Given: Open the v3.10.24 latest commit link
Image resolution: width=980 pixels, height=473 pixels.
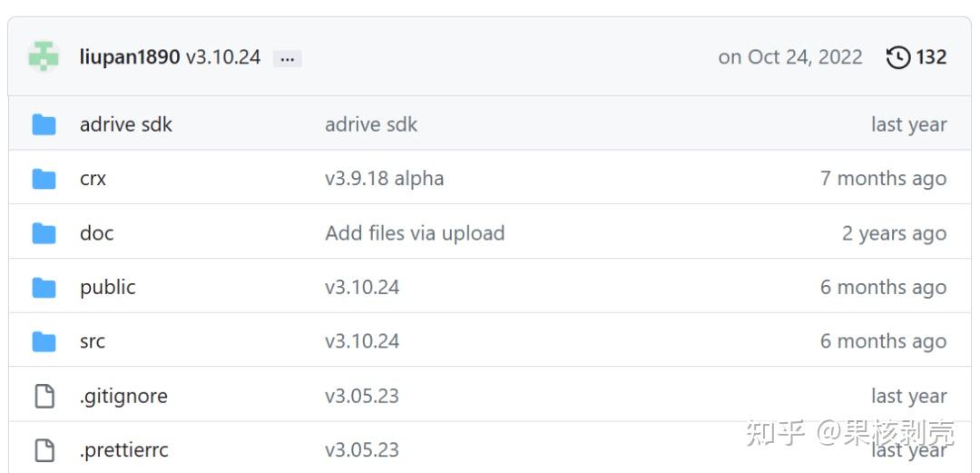Looking at the screenshot, I should (223, 57).
